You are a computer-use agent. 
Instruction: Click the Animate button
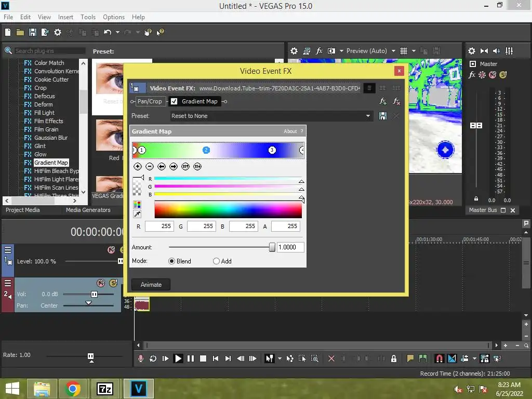pyautogui.click(x=151, y=285)
